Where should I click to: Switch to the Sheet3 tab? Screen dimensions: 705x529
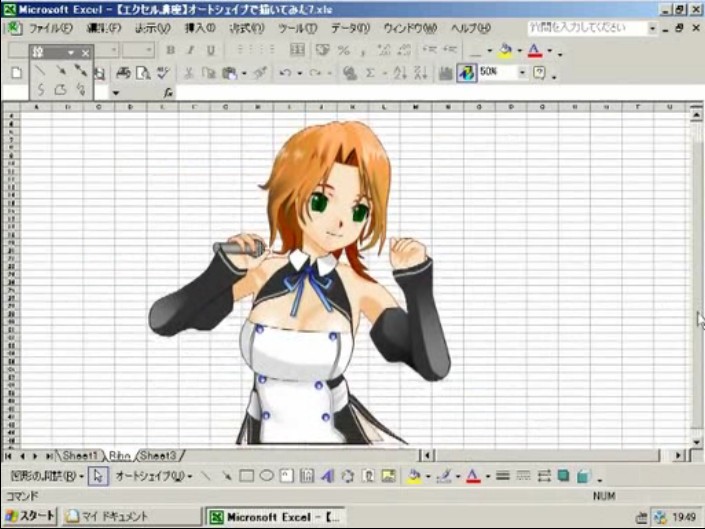[x=158, y=456]
